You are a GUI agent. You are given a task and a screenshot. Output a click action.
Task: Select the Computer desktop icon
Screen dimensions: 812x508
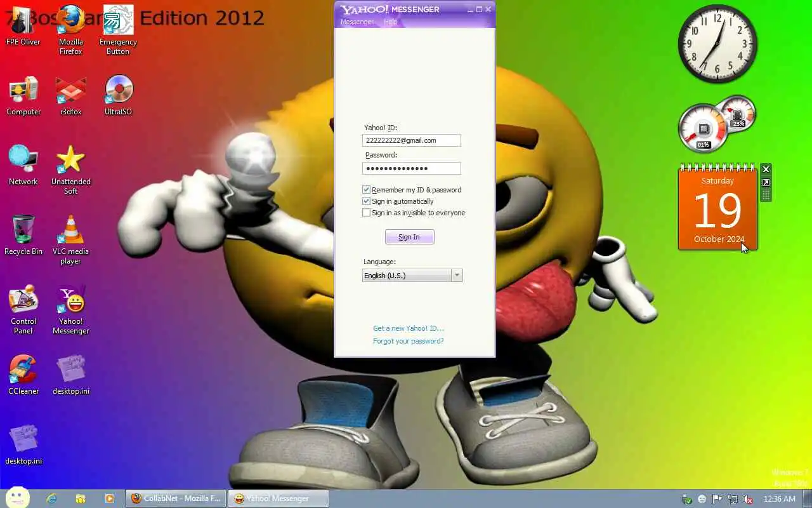23,97
